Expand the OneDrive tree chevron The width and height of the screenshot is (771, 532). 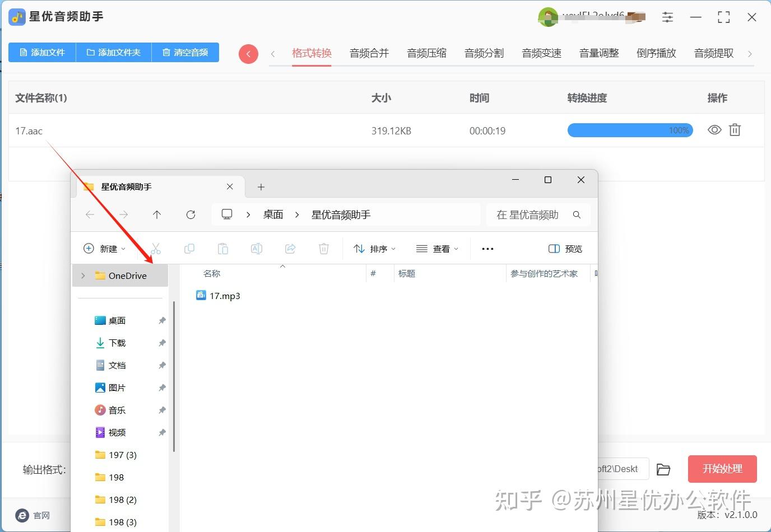pyautogui.click(x=82, y=276)
